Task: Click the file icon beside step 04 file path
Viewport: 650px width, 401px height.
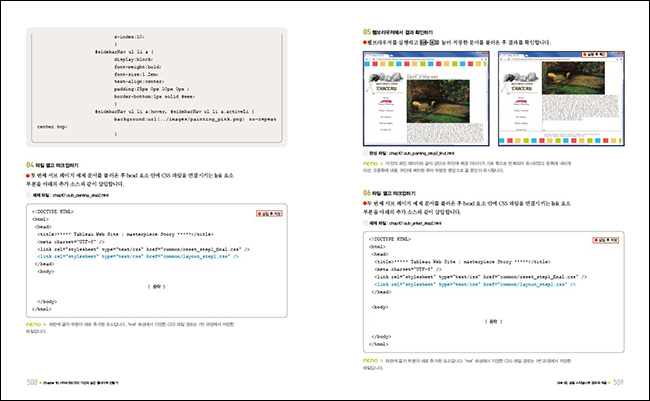Action: [x=29, y=196]
